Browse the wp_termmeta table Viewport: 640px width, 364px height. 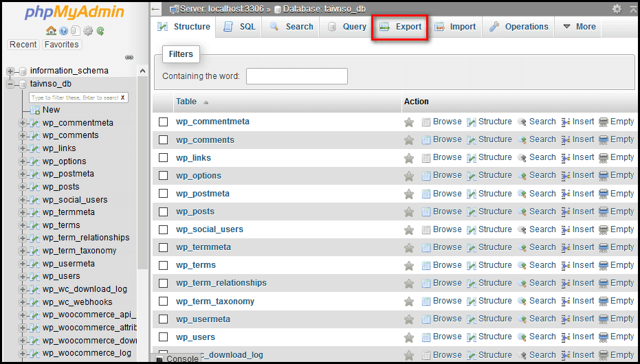point(441,247)
